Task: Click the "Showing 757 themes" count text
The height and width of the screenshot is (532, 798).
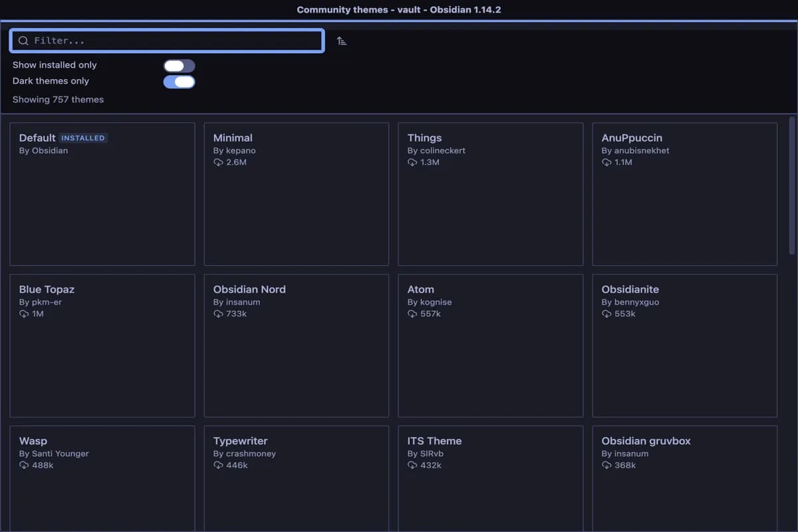Action: tap(58, 100)
